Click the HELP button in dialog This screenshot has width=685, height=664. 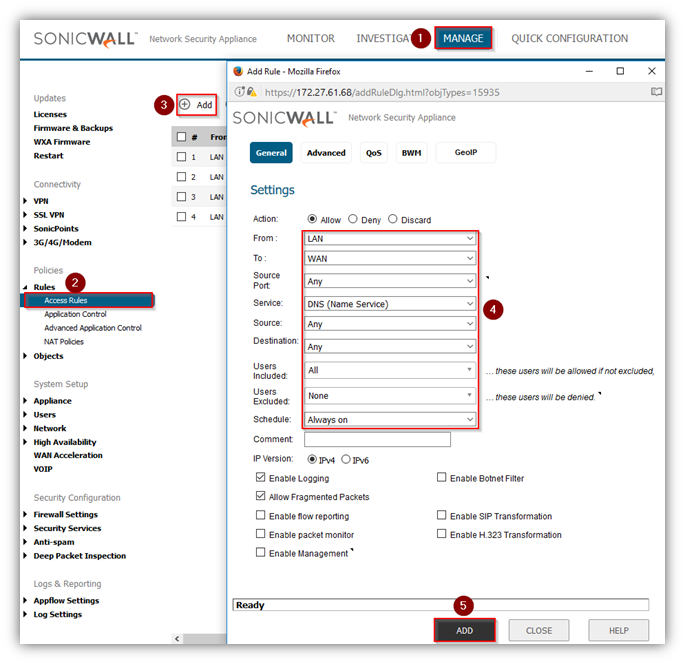tap(619, 630)
